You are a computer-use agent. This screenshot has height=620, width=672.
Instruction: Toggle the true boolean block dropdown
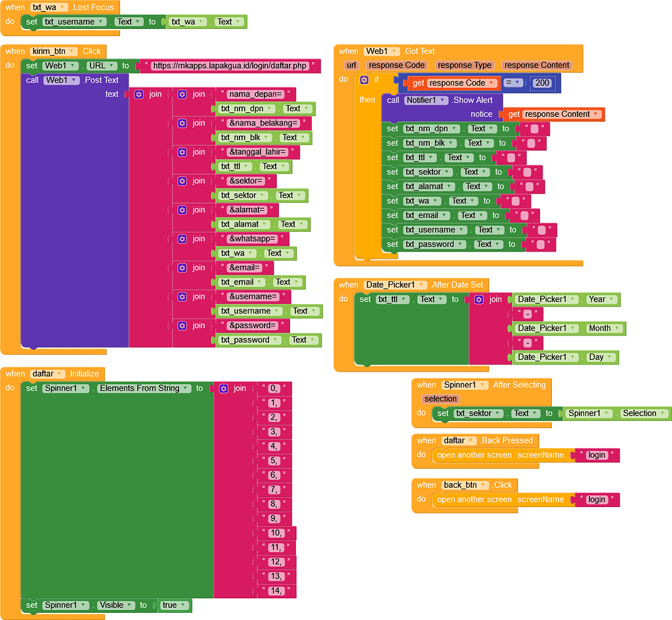(x=184, y=605)
